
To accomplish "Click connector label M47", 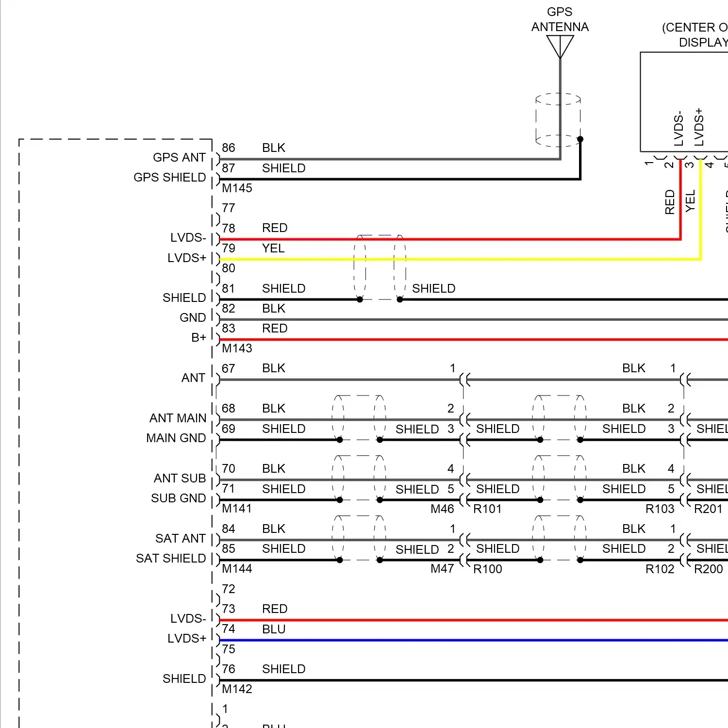I will tap(442, 568).
